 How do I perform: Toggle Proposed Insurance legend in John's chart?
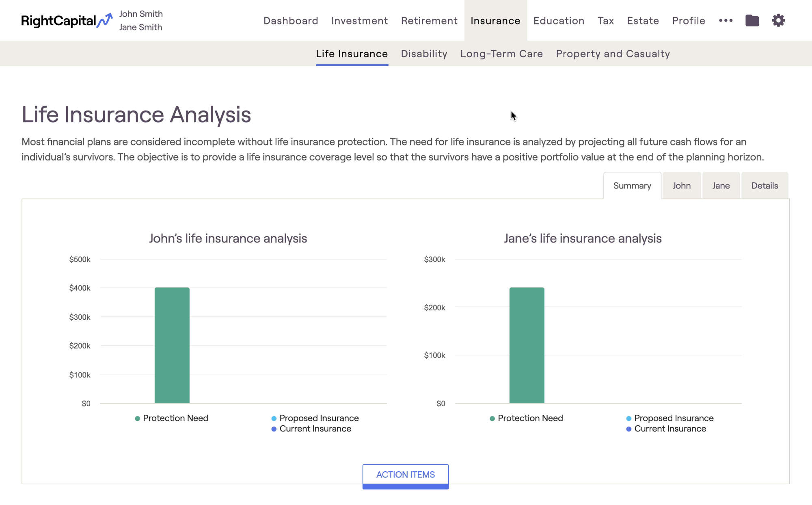315,418
